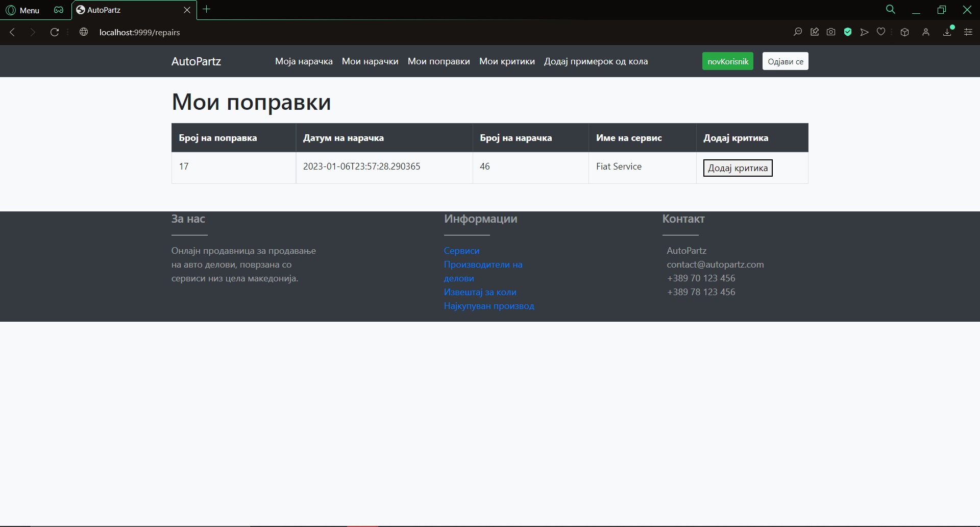
Task: Click the Одјави се logout button
Action: 785,61
